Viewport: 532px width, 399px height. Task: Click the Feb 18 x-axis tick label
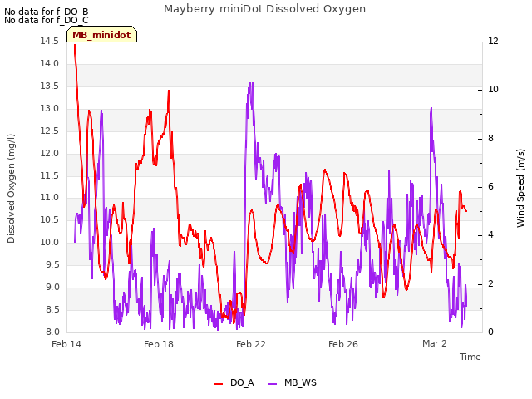[159, 344]
